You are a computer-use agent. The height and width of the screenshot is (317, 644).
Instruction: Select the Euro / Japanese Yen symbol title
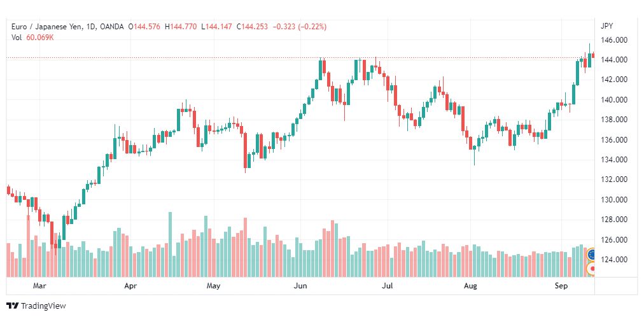coord(46,27)
